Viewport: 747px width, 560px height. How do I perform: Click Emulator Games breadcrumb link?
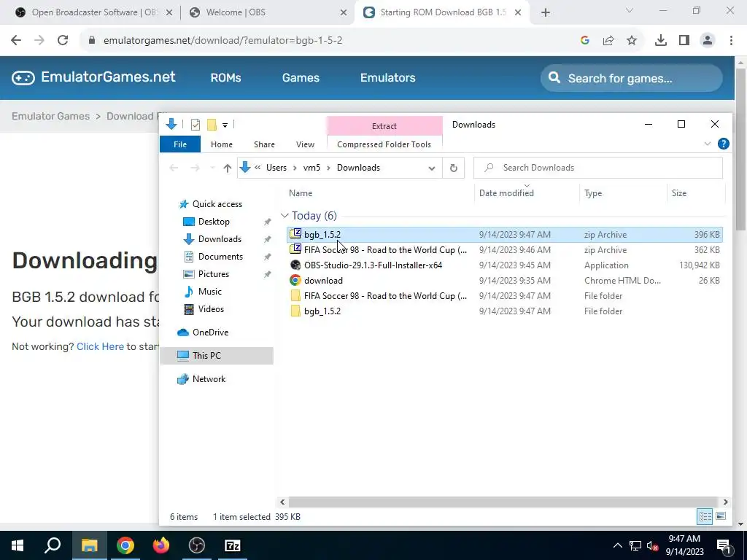[50, 116]
